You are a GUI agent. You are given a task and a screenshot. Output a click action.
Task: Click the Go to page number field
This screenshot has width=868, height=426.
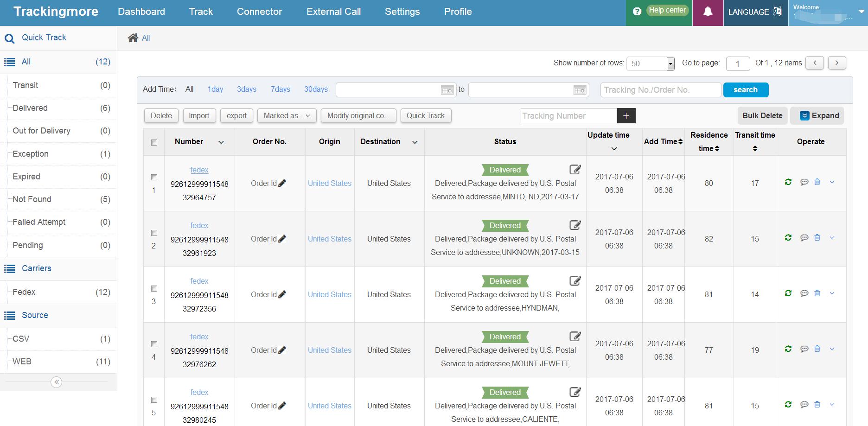point(738,64)
